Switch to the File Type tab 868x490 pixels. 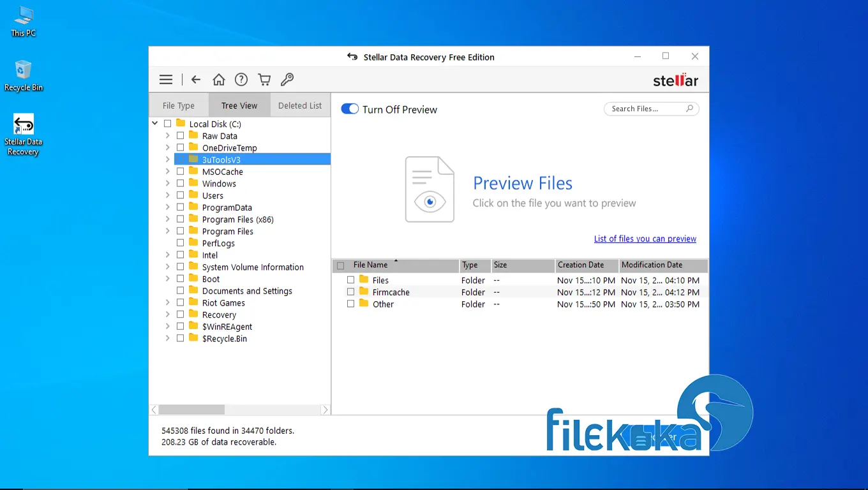click(x=178, y=105)
